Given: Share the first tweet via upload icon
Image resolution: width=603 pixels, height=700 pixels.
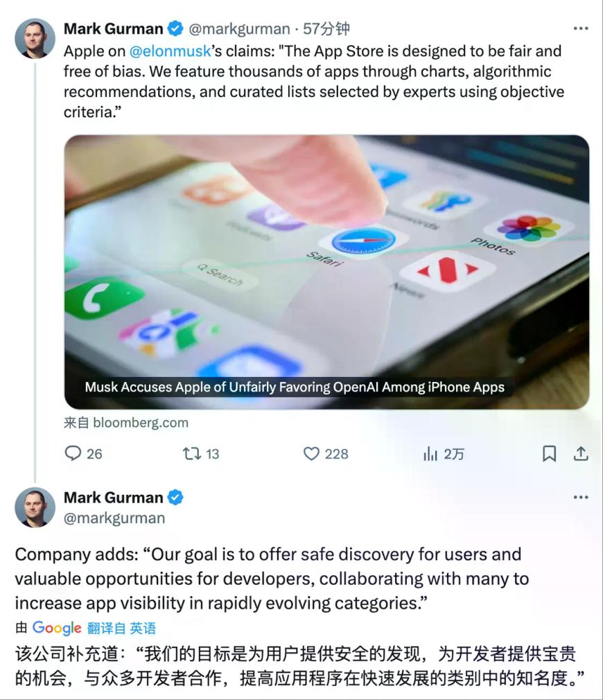Looking at the screenshot, I should 580,453.
